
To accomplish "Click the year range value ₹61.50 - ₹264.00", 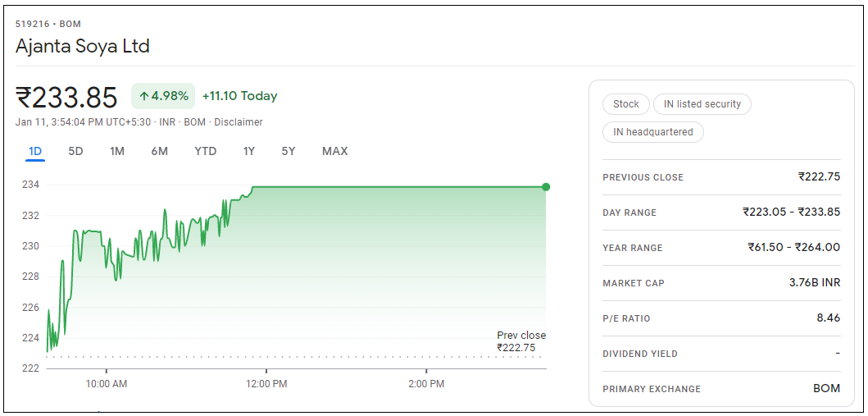I will [x=793, y=248].
